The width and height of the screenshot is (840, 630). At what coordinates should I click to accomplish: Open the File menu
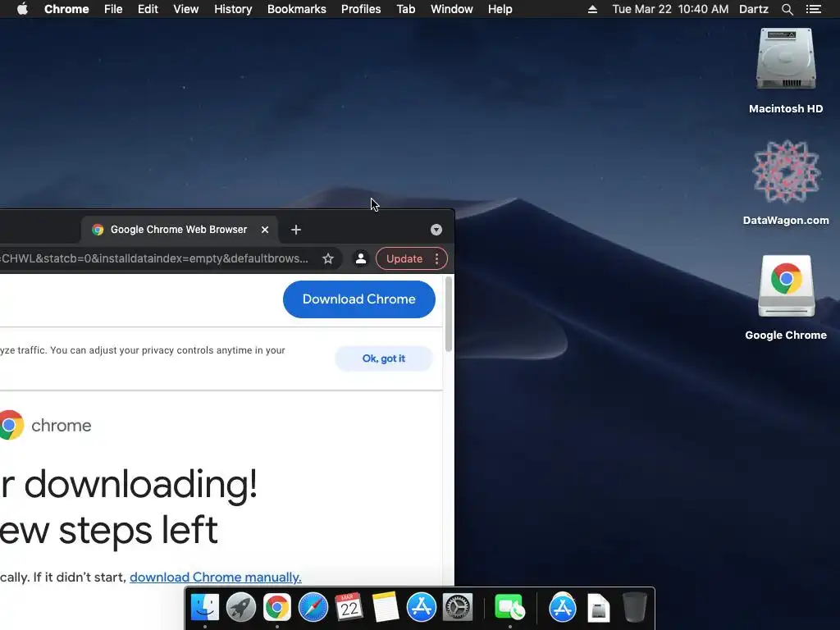pos(113,9)
